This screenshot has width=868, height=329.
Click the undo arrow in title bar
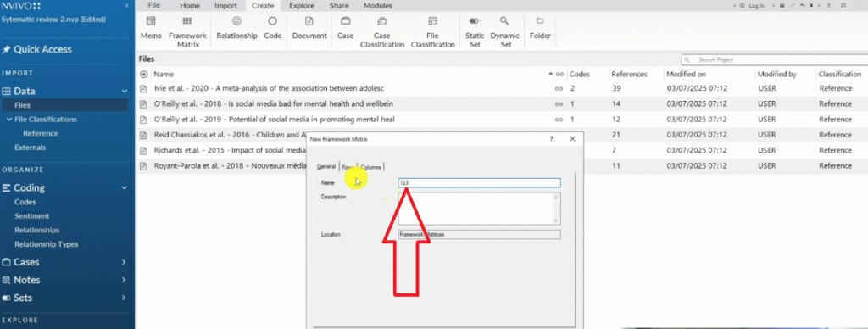pos(802,6)
